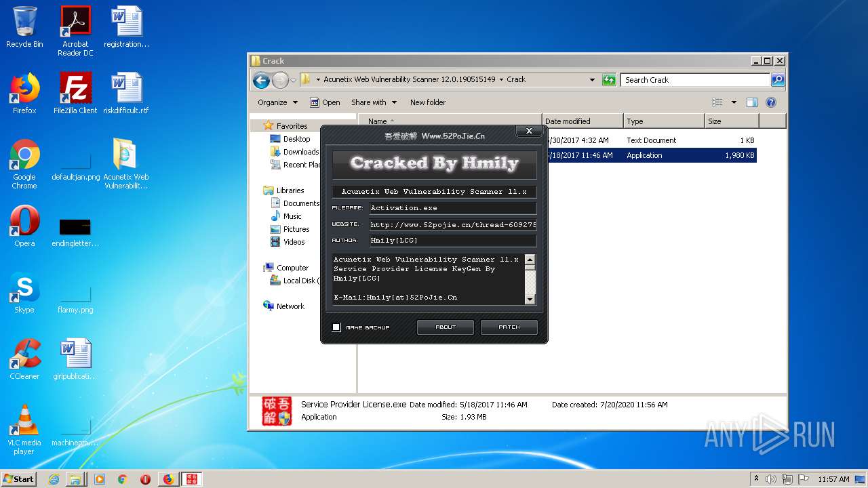
Task: Launch Skype from the desktop
Action: [24, 293]
